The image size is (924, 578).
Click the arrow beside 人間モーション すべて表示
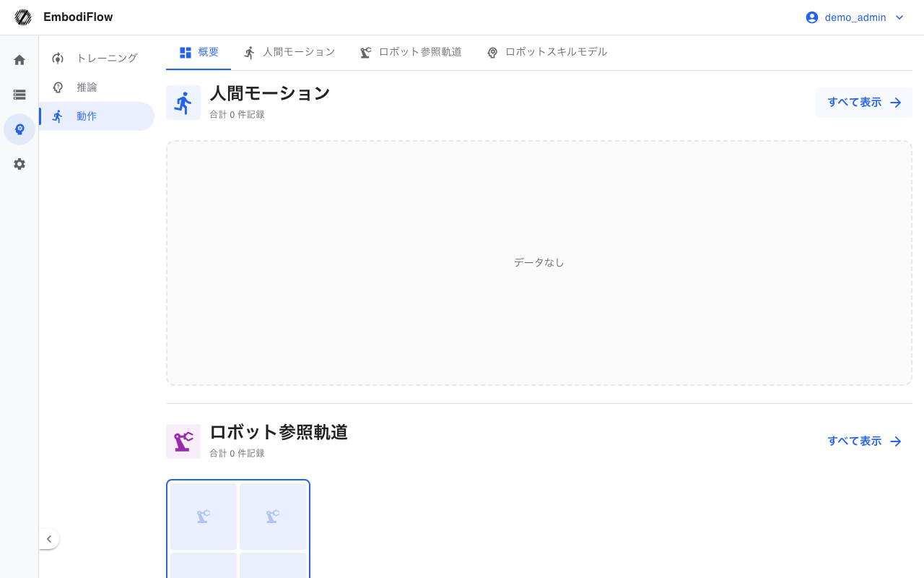click(x=896, y=103)
